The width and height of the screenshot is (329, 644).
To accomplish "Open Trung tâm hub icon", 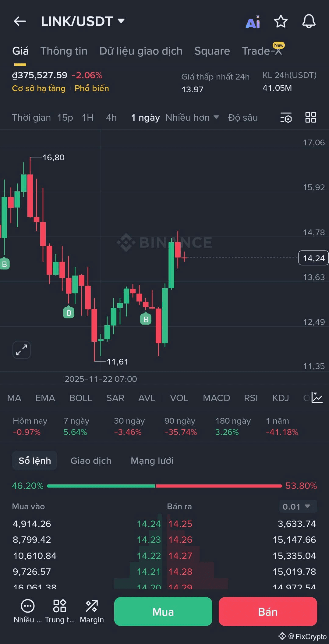I will [x=60, y=611].
